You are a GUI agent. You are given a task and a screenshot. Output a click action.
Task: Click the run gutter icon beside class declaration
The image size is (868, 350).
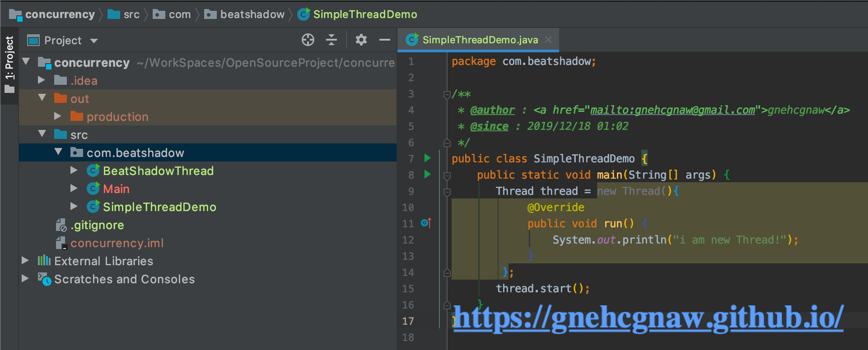427,158
